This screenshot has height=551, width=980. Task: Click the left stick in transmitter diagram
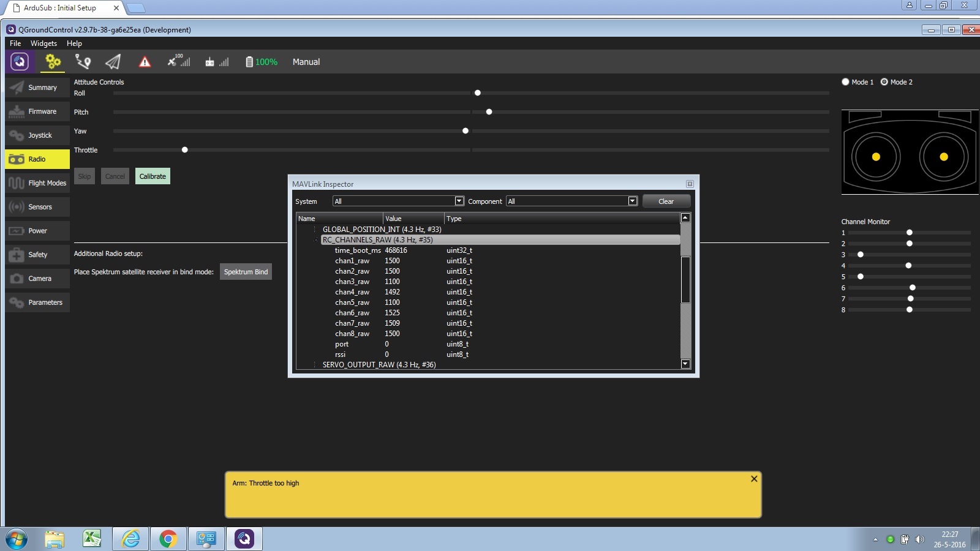(876, 157)
